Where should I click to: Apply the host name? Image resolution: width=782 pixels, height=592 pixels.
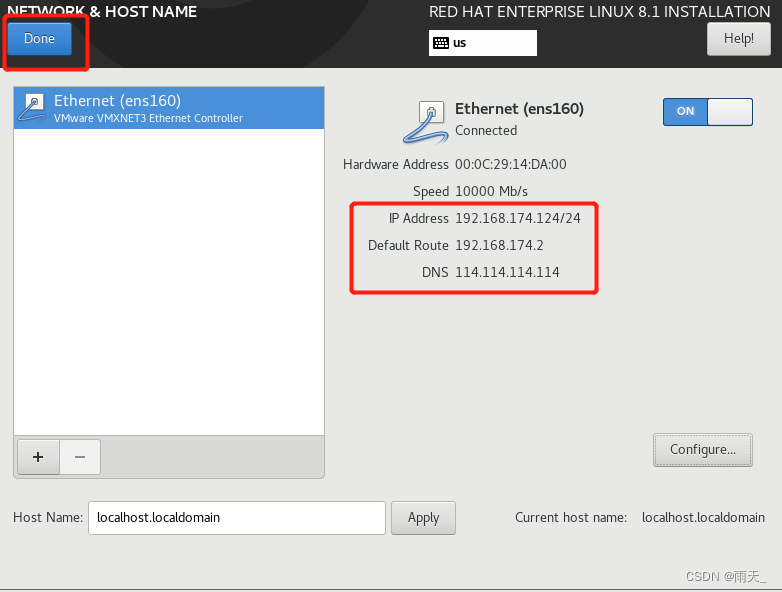[423, 518]
